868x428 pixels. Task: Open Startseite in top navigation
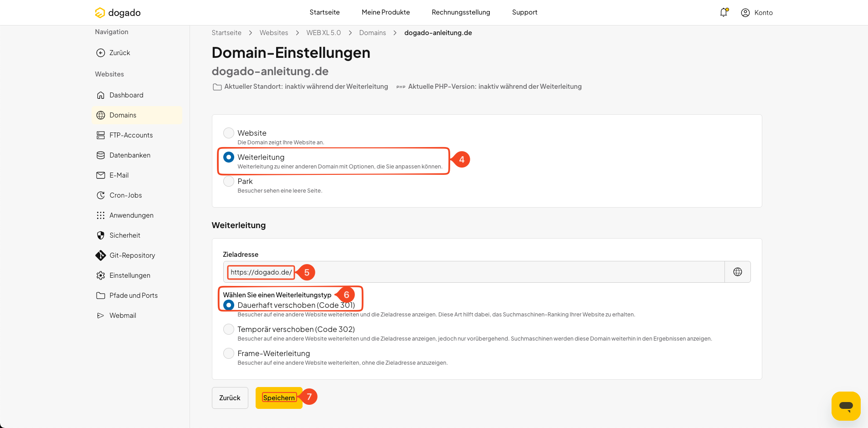(x=324, y=12)
